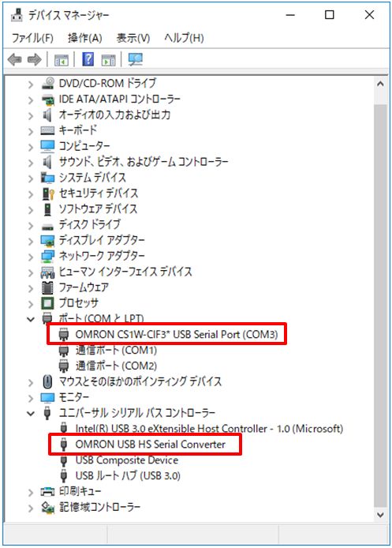Click the コンピューター monitor icon

click(47, 146)
